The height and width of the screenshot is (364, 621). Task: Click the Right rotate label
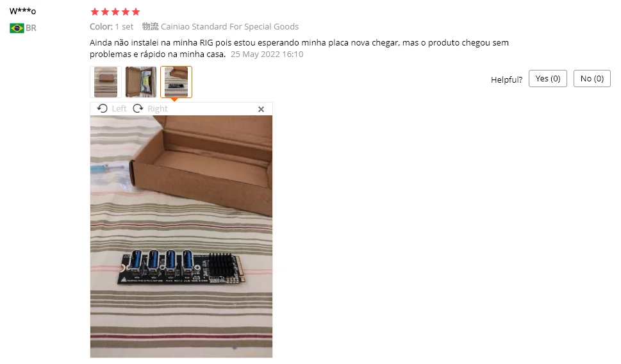tap(158, 108)
